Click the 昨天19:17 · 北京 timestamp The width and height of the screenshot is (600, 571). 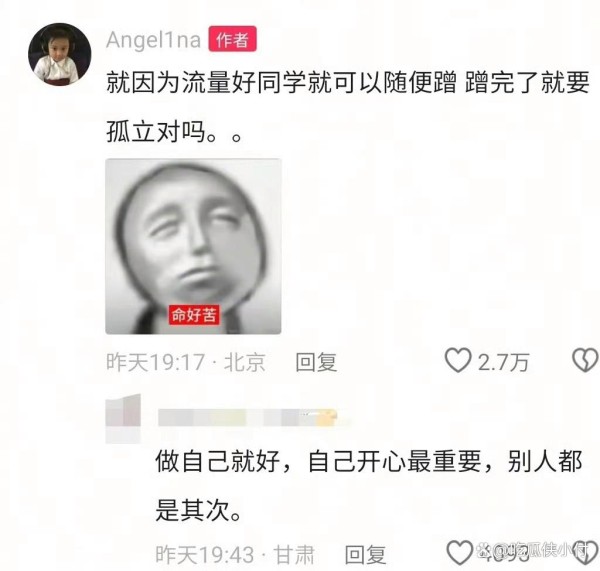tap(186, 362)
